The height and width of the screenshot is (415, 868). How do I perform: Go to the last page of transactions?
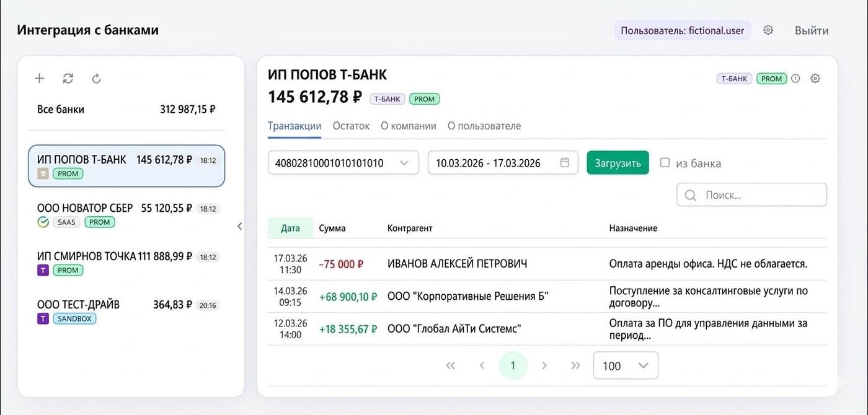pos(575,365)
